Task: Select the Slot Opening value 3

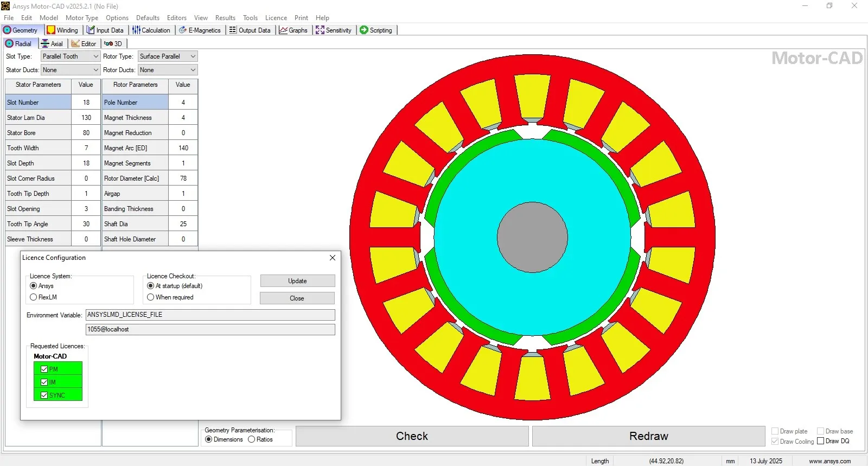Action: pos(86,209)
